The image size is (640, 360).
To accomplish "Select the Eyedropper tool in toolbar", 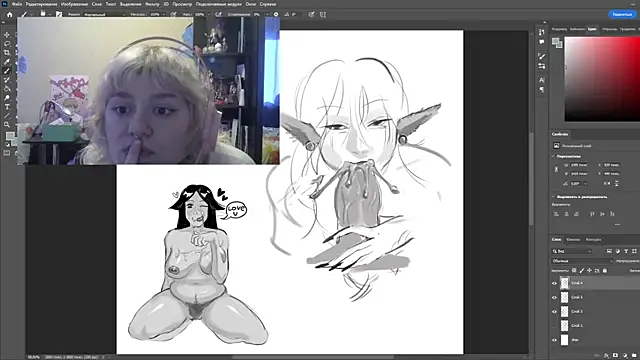I will tap(7, 62).
